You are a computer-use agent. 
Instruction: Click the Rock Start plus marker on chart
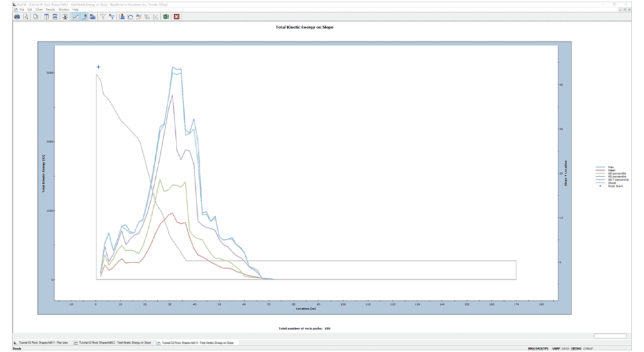click(98, 66)
